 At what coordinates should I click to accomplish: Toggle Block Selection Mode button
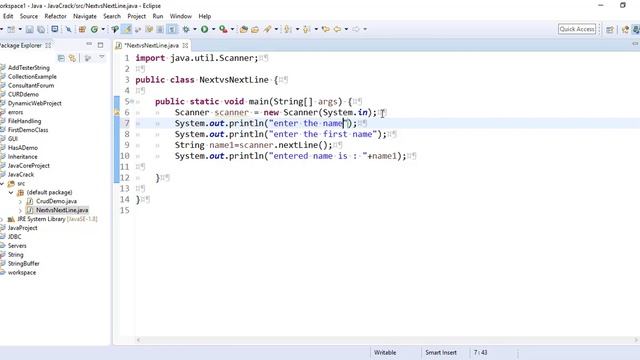click(160, 29)
